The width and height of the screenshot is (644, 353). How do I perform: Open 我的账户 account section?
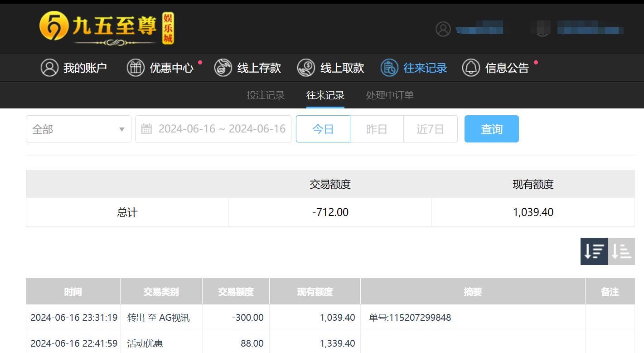tap(50, 67)
